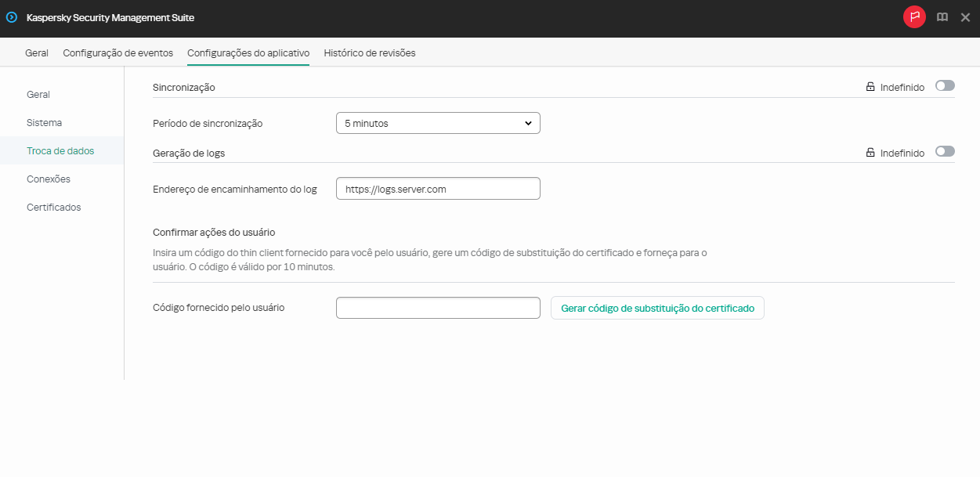The image size is (980, 477).
Task: Click the lock icon beside Sincronização
Action: pyautogui.click(x=871, y=86)
